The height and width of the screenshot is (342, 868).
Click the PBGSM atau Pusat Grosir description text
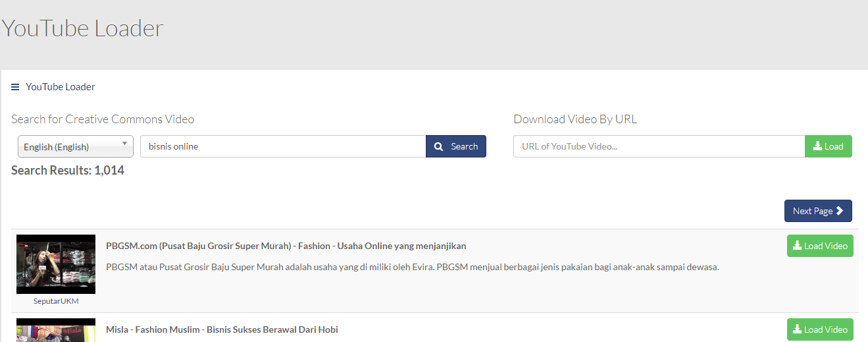(x=412, y=268)
